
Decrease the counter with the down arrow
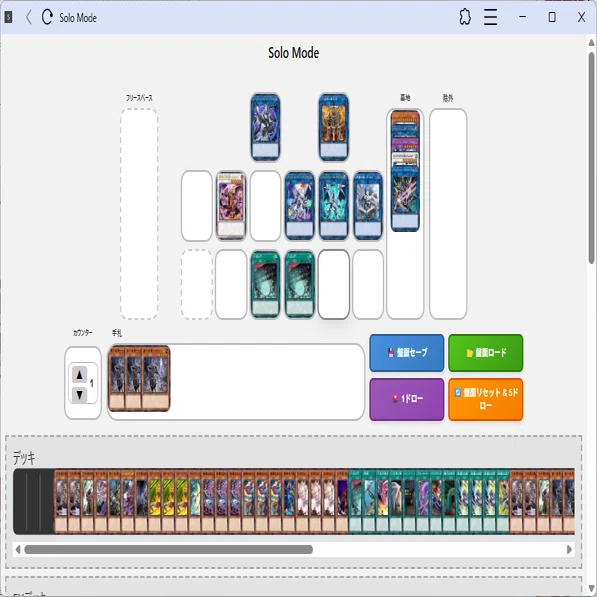coord(79,395)
